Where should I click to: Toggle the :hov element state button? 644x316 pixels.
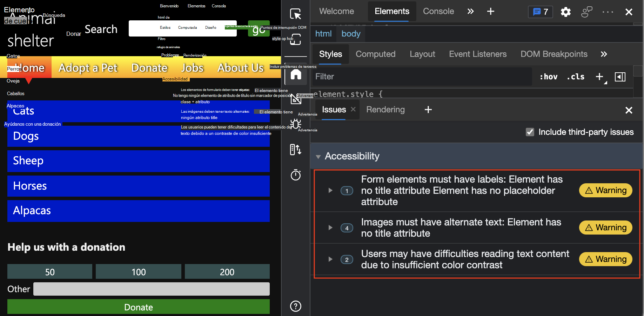[548, 77]
